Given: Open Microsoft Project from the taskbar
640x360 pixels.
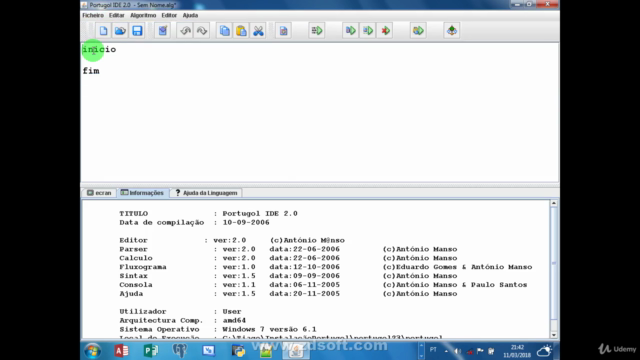Looking at the screenshot, I should [x=151, y=351].
